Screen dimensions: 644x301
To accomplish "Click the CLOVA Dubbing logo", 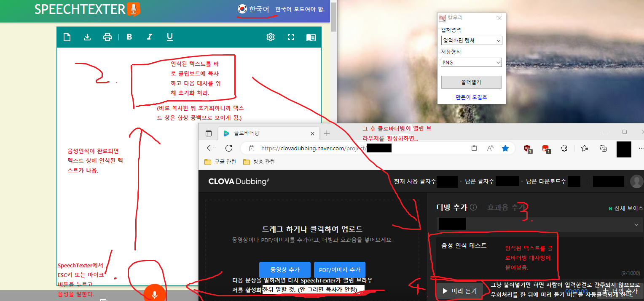I will pos(239,181).
